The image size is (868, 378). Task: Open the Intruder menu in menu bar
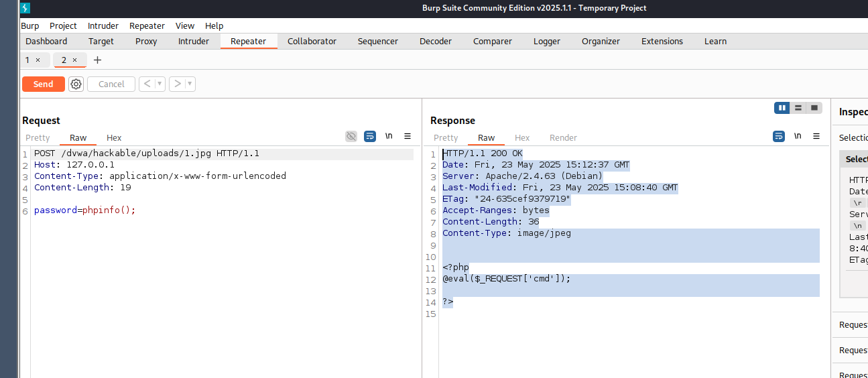[x=103, y=25]
